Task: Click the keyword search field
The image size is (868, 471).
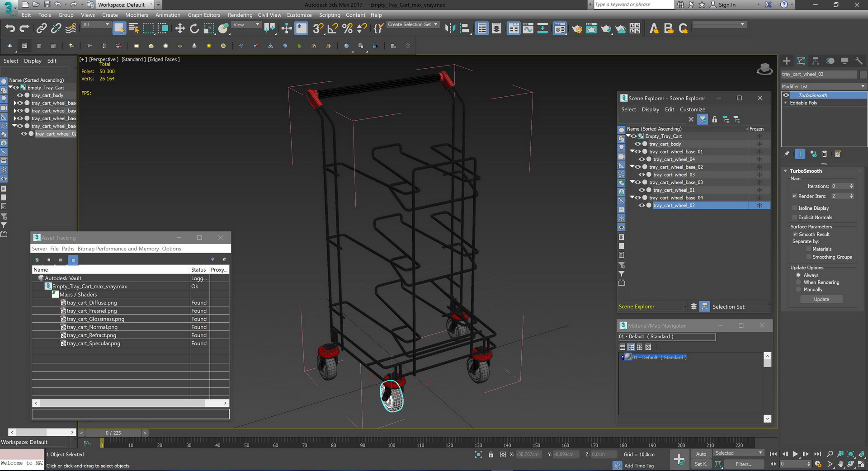Action: (x=633, y=5)
